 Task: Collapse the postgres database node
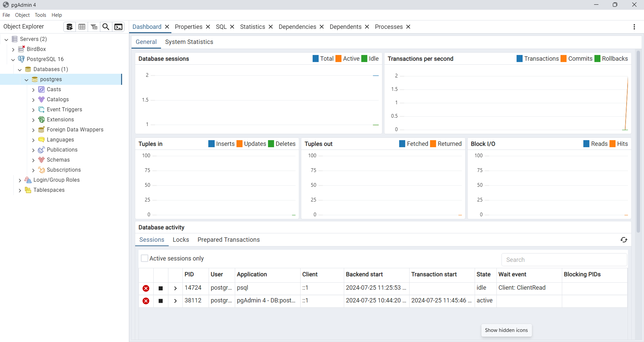tap(26, 79)
